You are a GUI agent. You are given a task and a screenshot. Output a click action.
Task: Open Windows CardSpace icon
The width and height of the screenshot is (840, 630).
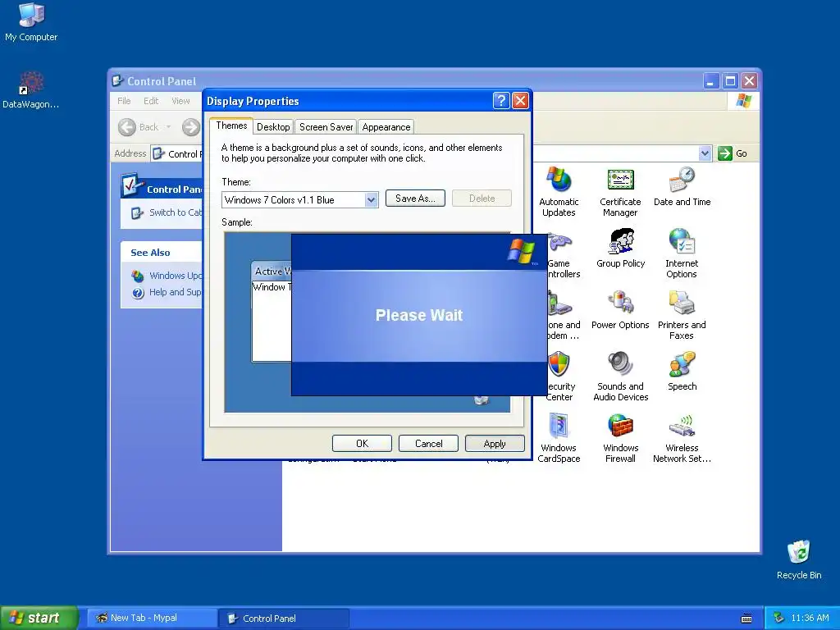pos(558,438)
